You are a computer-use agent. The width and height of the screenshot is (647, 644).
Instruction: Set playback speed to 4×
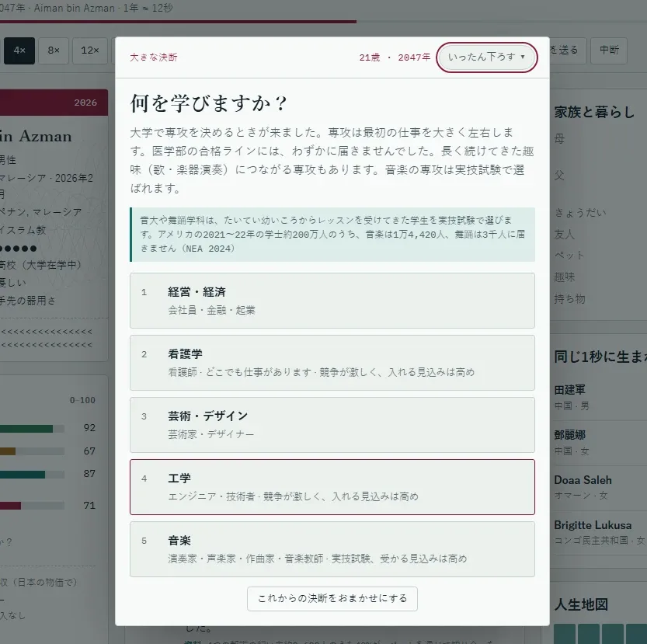19,50
